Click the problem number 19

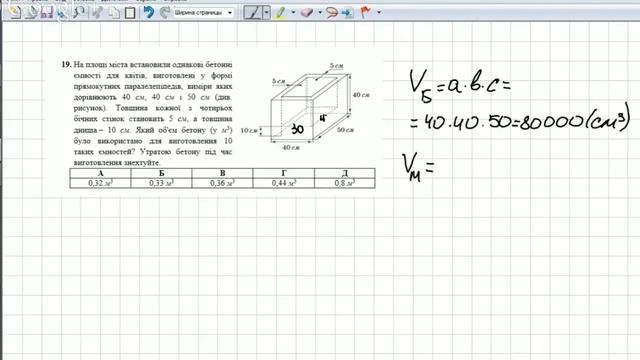66,64
